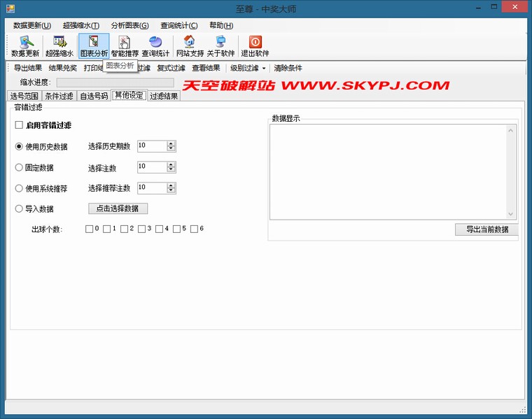Click the 数据更新 toolbar icon
This screenshot has width=532, height=419.
(x=25, y=46)
